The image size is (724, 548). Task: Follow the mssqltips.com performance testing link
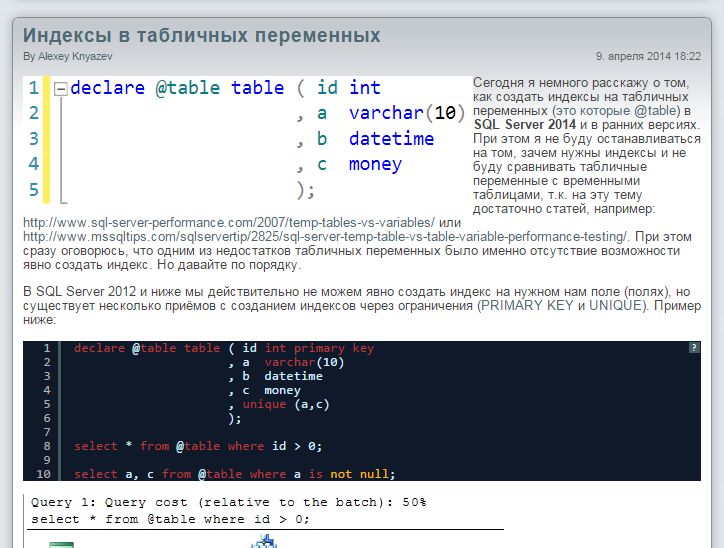tap(325, 236)
